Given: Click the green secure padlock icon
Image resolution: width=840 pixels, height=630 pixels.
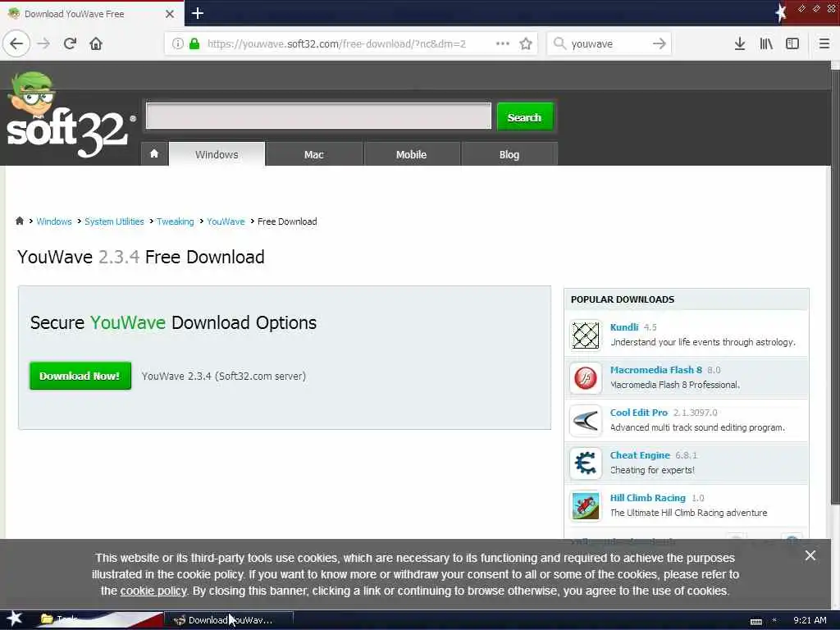Looking at the screenshot, I should [194, 43].
